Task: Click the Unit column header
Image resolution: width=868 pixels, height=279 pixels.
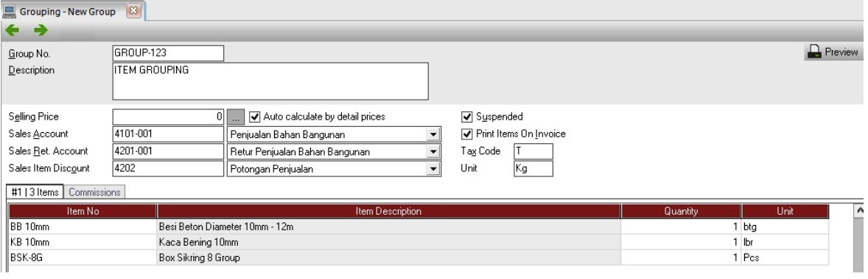Action: (785, 211)
